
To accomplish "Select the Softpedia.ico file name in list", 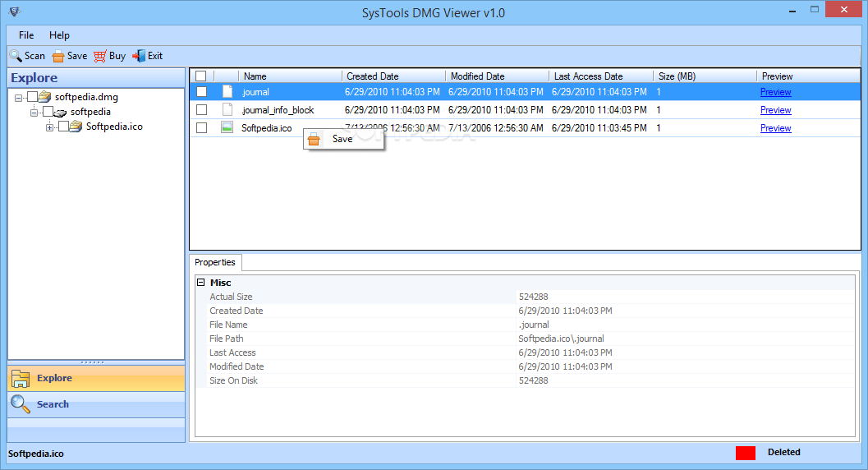I will pos(266,128).
